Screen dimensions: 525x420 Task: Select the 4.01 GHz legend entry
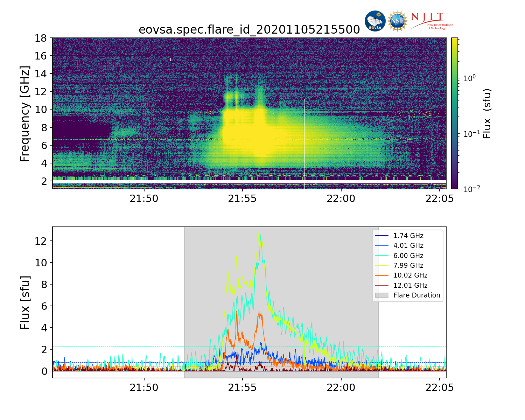[408, 246]
